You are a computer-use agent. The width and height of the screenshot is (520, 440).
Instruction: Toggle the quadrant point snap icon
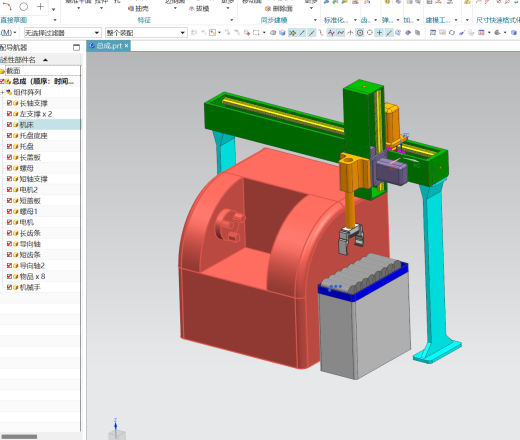tap(370, 33)
